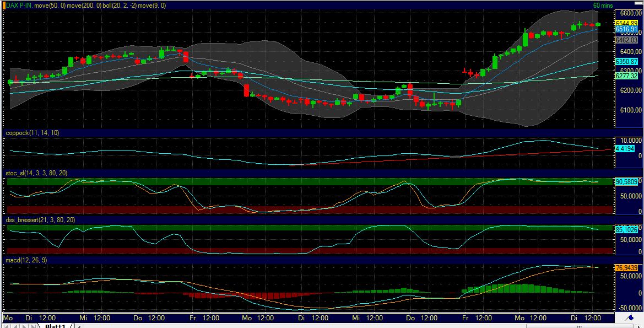
Task: Click the 90.5809 stochastic value label
Action: (627, 180)
